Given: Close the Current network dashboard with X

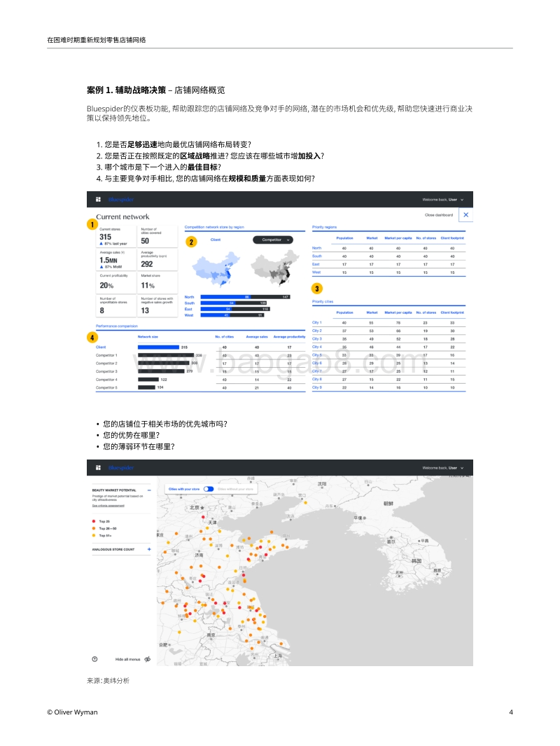Looking at the screenshot, I should click(466, 215).
